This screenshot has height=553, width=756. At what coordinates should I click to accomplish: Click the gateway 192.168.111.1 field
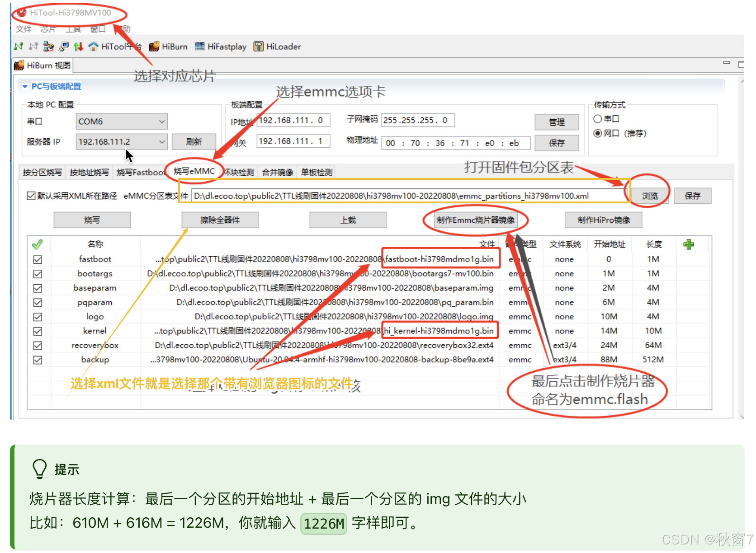coord(293,141)
